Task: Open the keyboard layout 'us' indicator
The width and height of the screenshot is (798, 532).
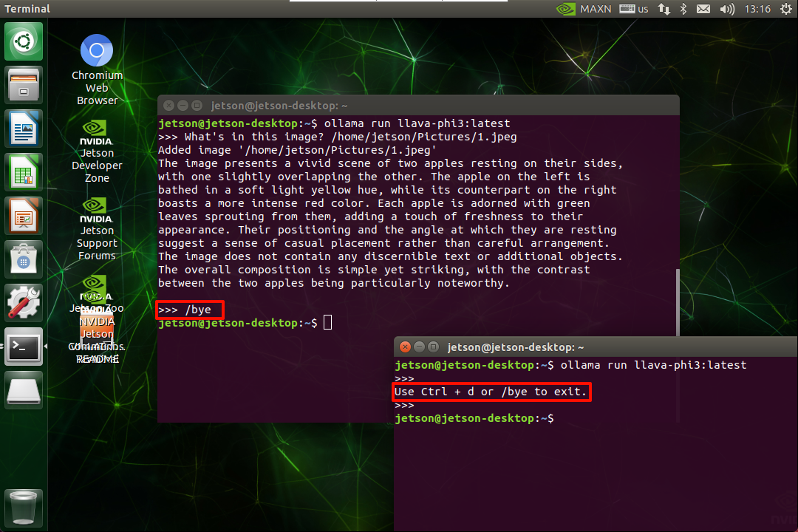Action: [634, 9]
